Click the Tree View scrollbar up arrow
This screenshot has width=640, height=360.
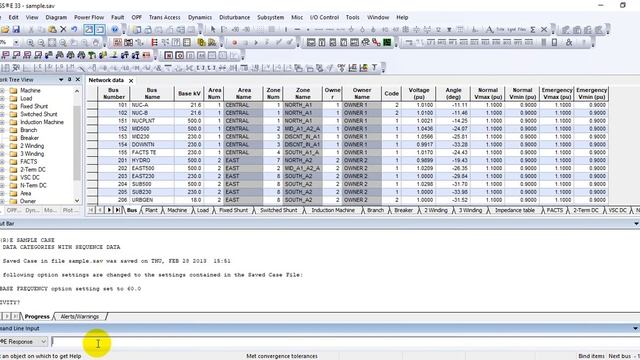pos(77,91)
